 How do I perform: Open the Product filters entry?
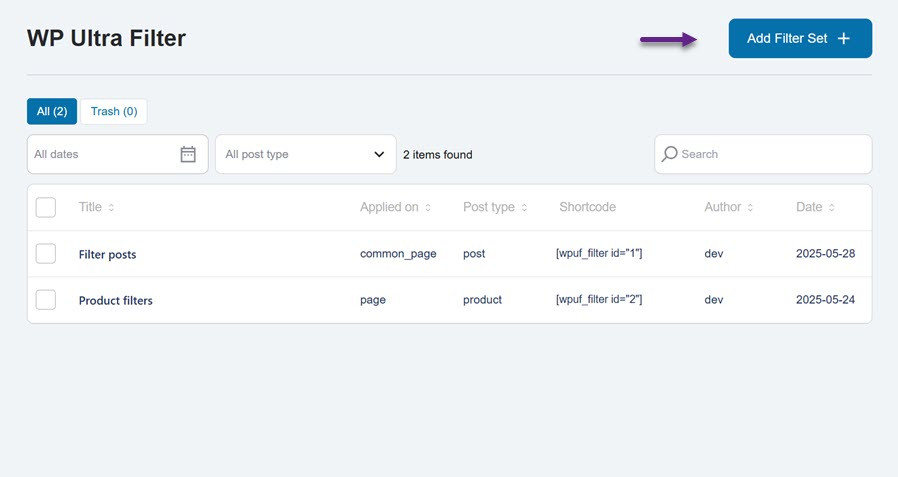[115, 300]
